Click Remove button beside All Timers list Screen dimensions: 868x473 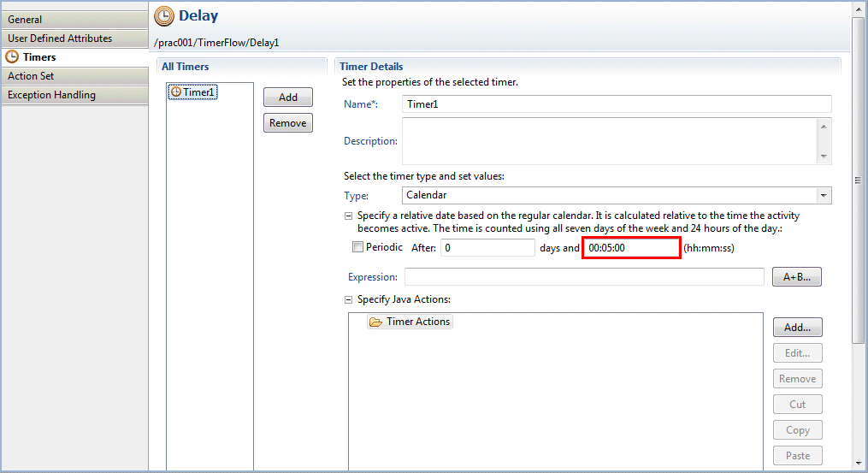[x=288, y=123]
